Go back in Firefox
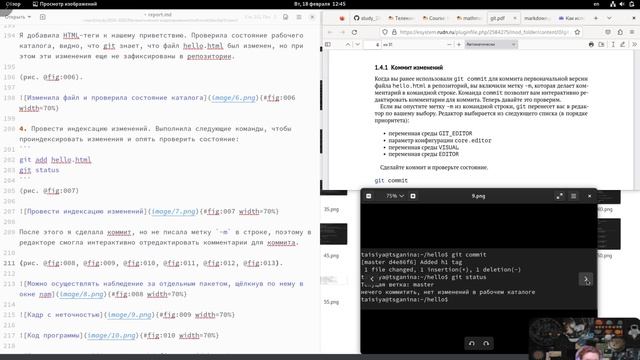Image resolution: width=640 pixels, height=360 pixels. tap(330, 32)
